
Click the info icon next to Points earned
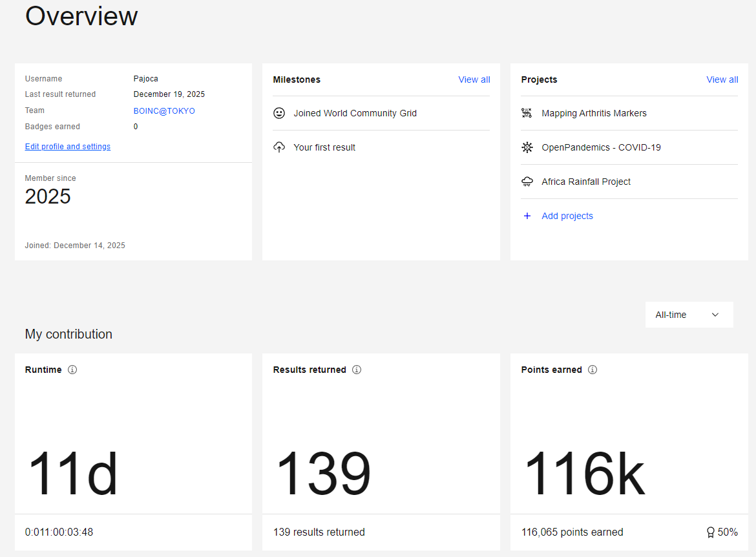pyautogui.click(x=593, y=370)
